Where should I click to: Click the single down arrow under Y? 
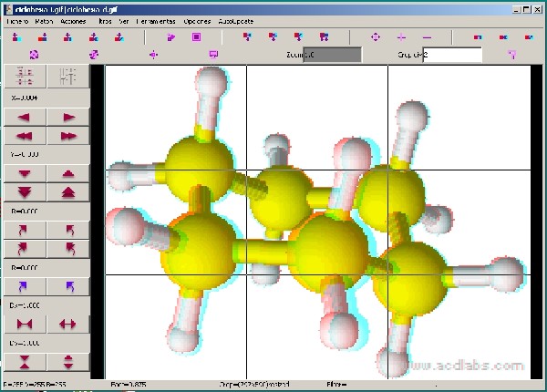[x=24, y=172]
